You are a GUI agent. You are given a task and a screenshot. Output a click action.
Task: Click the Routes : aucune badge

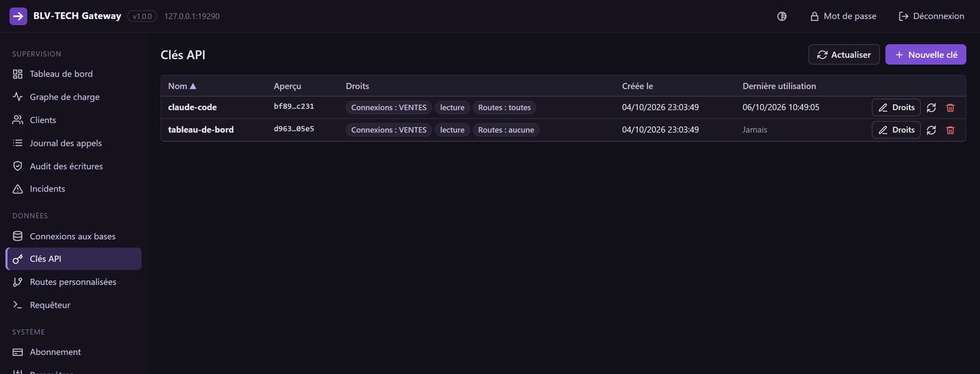506,130
